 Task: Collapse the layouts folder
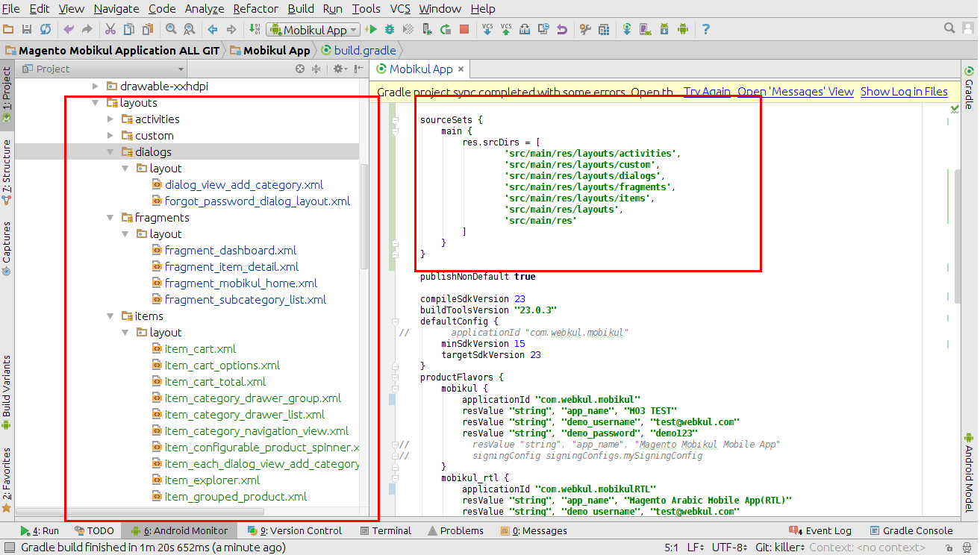tap(95, 103)
